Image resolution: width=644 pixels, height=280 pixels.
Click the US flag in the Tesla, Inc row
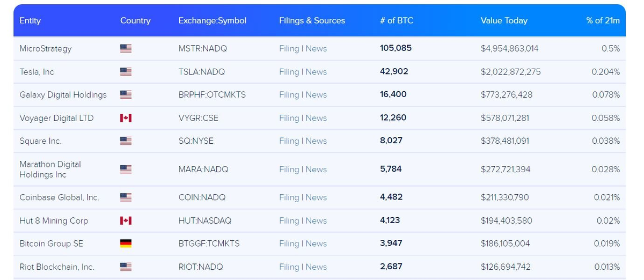point(126,71)
